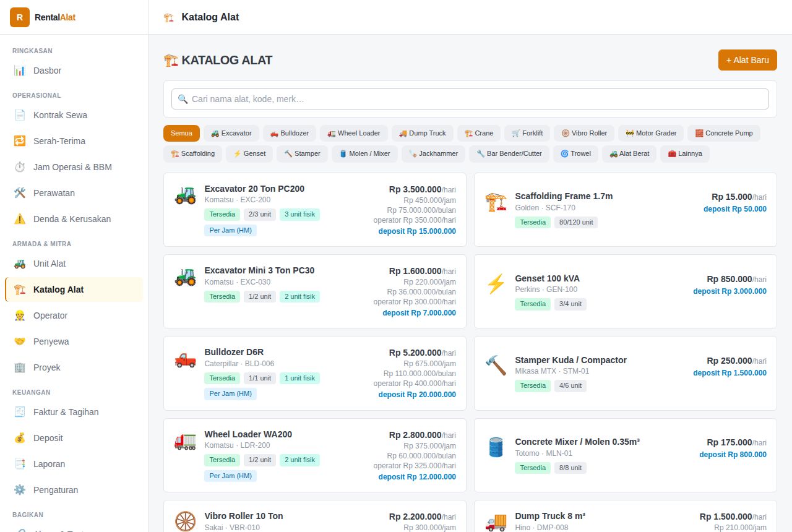The width and height of the screenshot is (792, 532).
Task: Click the Serah-Terima swap icon
Action: point(20,141)
